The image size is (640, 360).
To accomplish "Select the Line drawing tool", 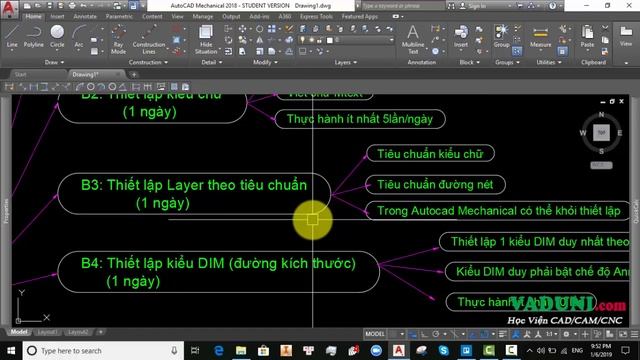I will pyautogui.click(x=12, y=36).
